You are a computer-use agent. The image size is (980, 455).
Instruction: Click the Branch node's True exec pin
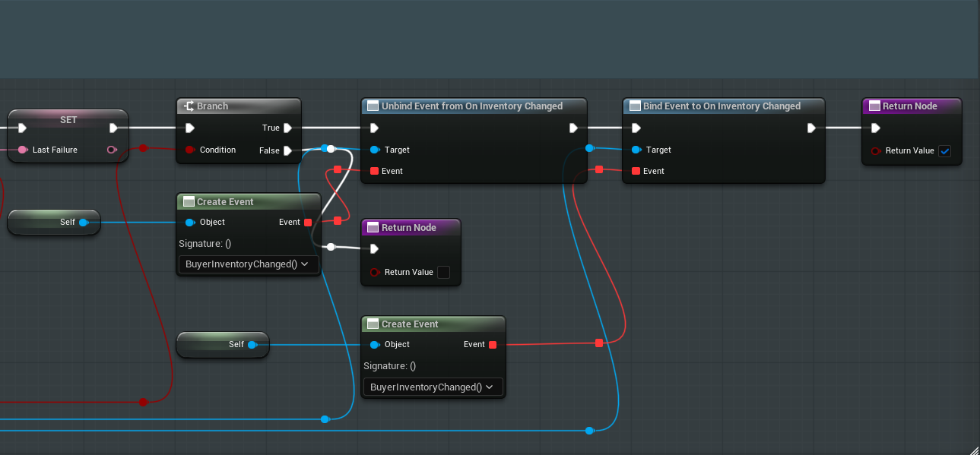288,128
